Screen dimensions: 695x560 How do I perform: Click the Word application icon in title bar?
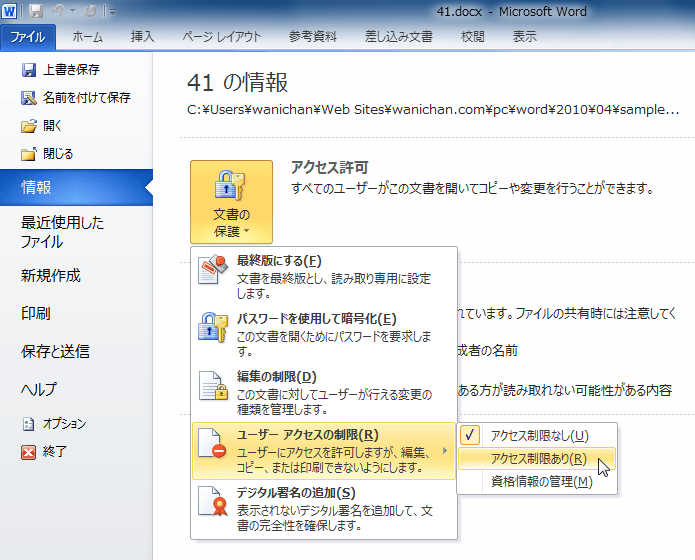[x=9, y=11]
